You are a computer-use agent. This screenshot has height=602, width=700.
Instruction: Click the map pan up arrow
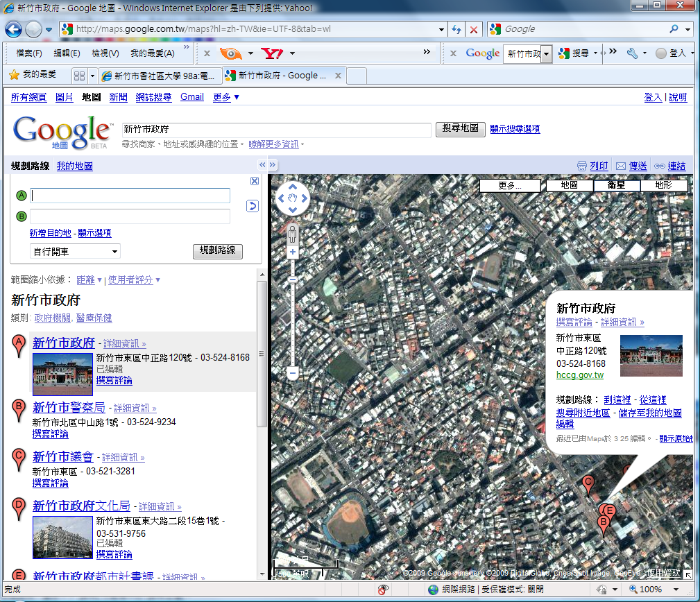(293, 187)
